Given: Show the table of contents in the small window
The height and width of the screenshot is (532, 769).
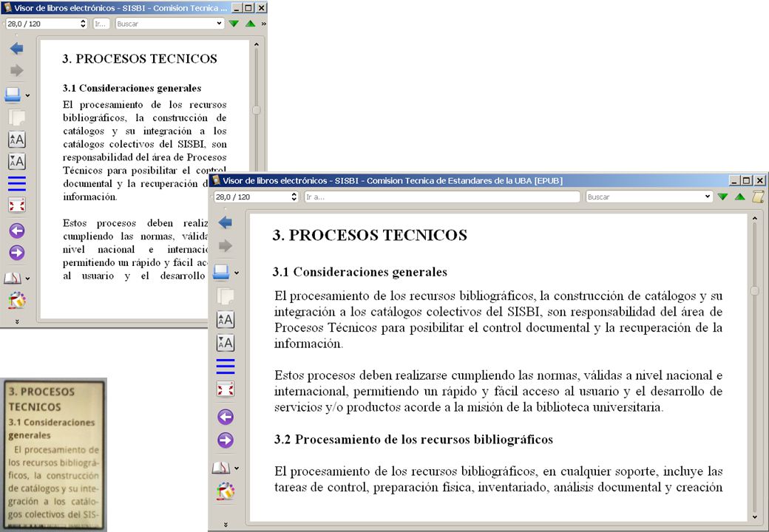Looking at the screenshot, I should click(x=17, y=183).
